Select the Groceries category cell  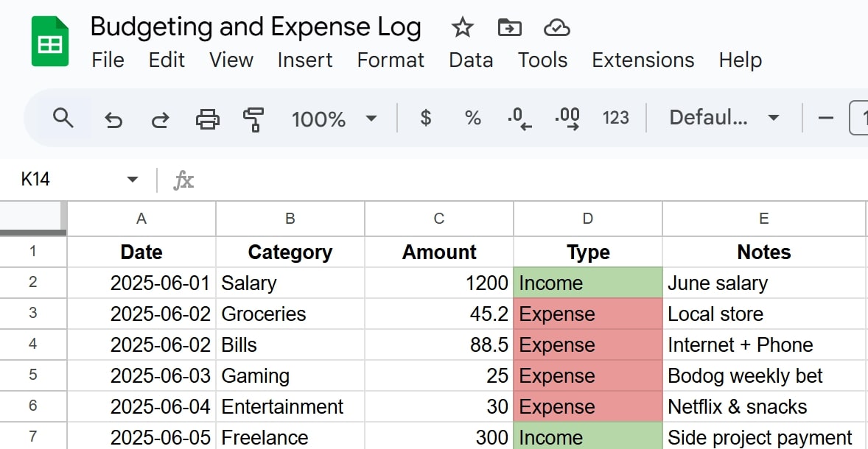[x=290, y=314]
